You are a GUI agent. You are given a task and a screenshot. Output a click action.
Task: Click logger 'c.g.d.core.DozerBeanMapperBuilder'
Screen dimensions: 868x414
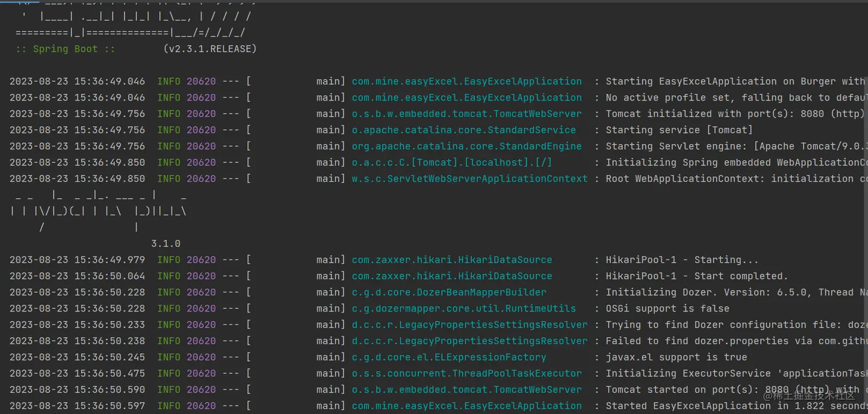click(449, 292)
